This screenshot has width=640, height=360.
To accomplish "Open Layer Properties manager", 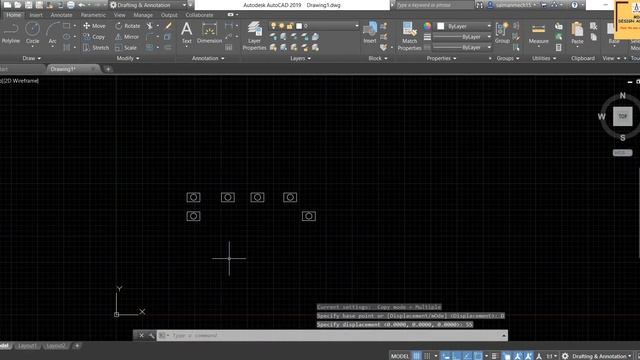I will 254,36.
